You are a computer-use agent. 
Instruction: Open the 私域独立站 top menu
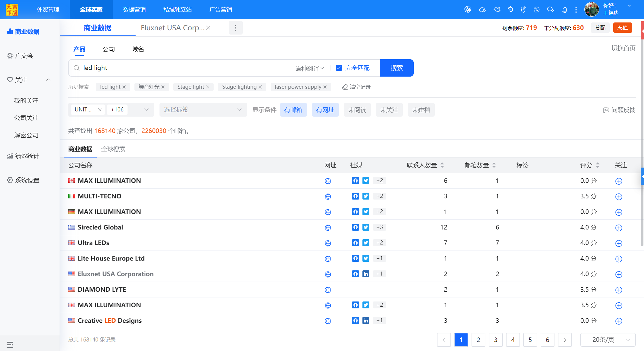(x=178, y=10)
